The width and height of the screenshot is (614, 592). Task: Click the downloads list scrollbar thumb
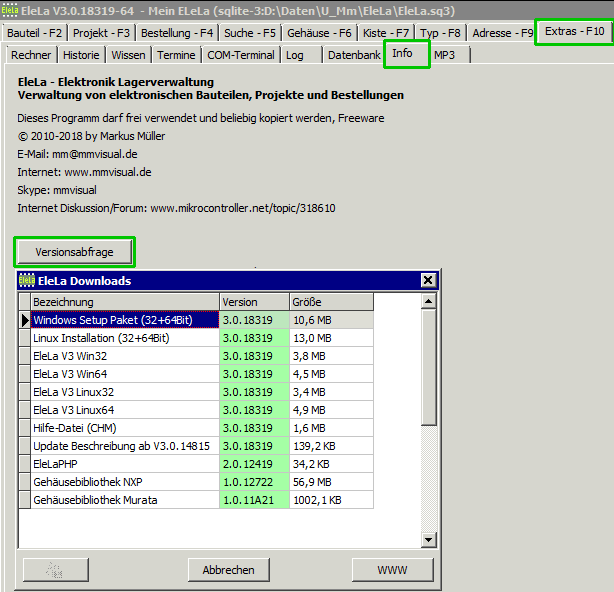[428, 367]
